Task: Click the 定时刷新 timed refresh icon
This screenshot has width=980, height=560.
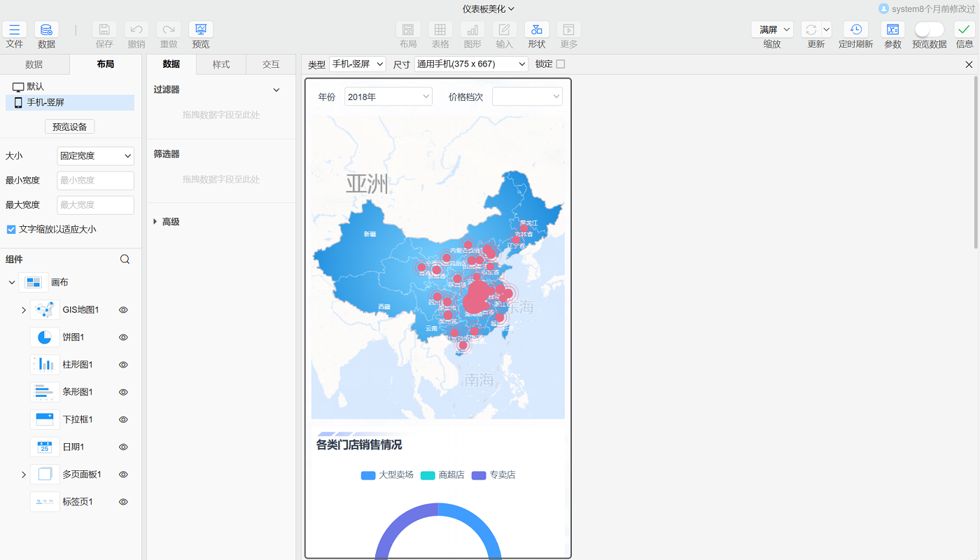Action: tap(855, 29)
